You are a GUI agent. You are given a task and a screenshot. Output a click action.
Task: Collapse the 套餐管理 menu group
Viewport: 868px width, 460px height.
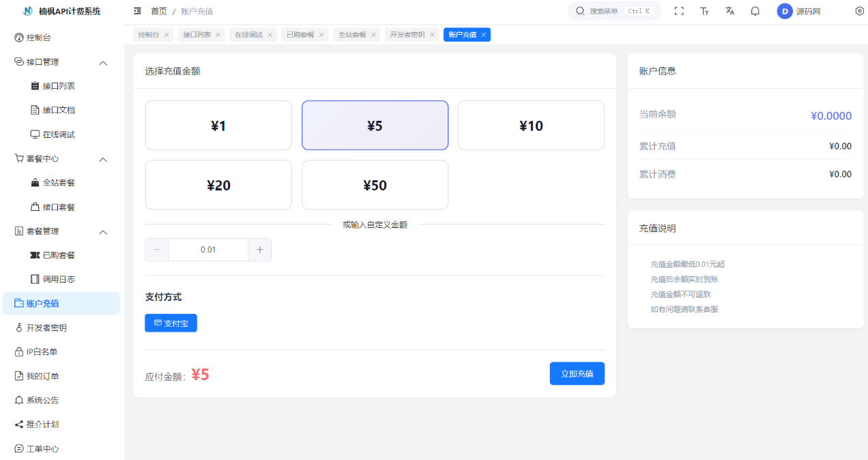click(x=103, y=232)
